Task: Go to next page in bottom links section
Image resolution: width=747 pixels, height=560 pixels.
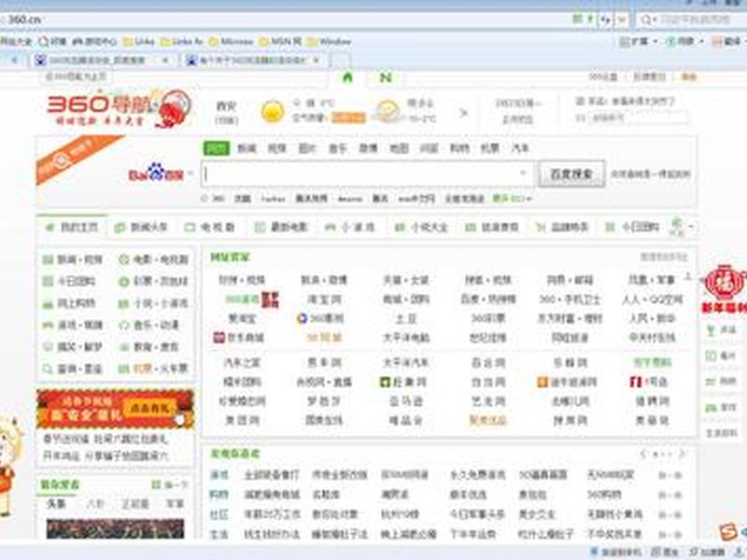Action: pos(682,454)
